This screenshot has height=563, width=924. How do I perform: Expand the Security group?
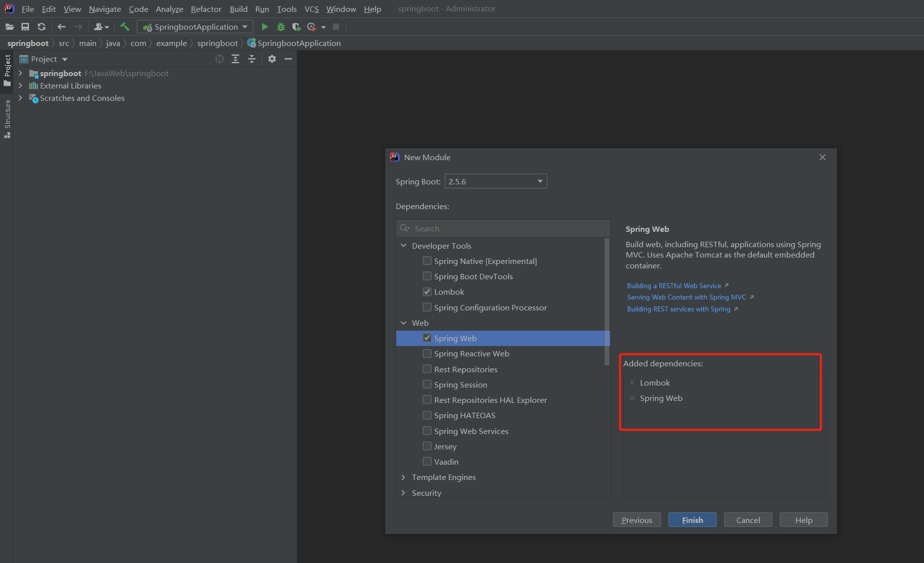pos(404,493)
